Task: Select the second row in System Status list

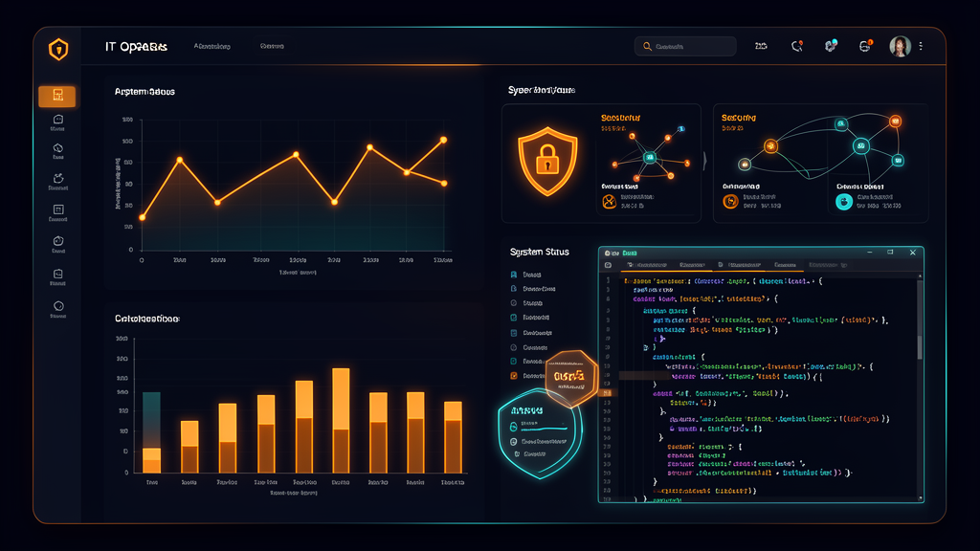Action: tap(533, 289)
